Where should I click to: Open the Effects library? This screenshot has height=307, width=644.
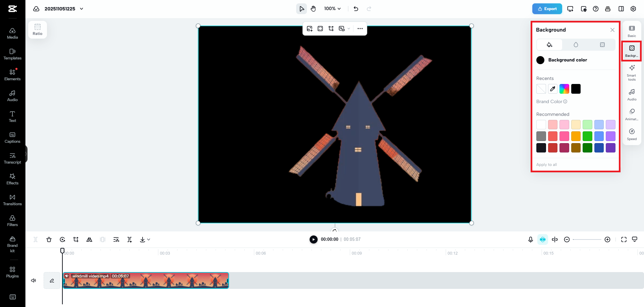[x=12, y=179]
